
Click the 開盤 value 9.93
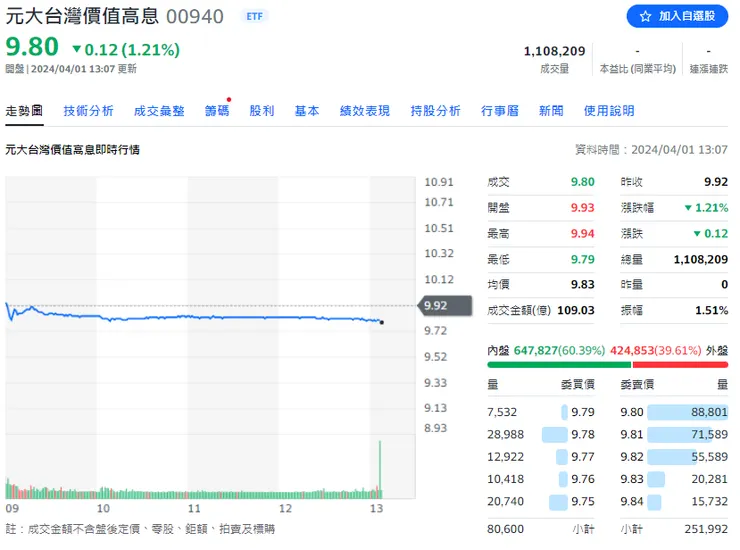[582, 208]
